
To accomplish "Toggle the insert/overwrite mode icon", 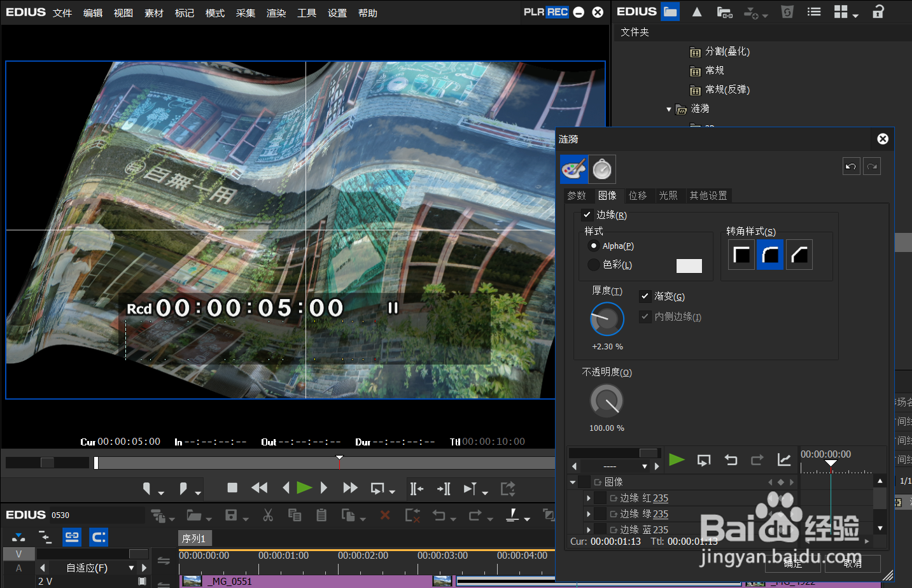I will coord(18,538).
